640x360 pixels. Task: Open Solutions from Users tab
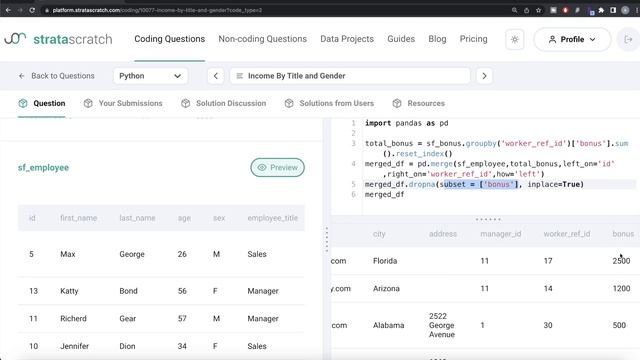329,103
